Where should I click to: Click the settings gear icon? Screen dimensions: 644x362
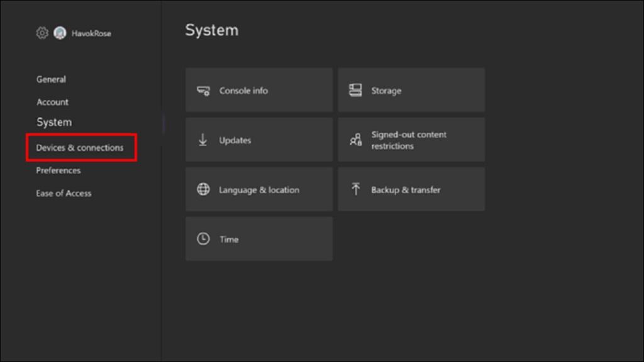pos(42,33)
